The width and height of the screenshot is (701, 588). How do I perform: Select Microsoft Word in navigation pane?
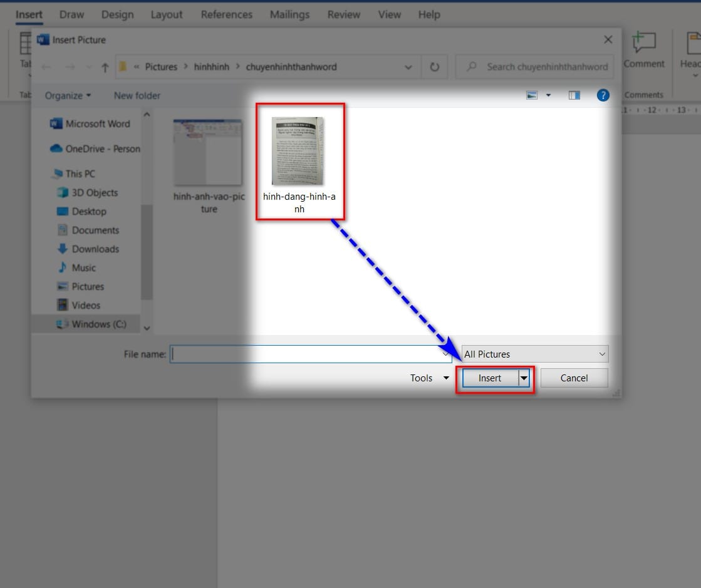click(x=90, y=124)
